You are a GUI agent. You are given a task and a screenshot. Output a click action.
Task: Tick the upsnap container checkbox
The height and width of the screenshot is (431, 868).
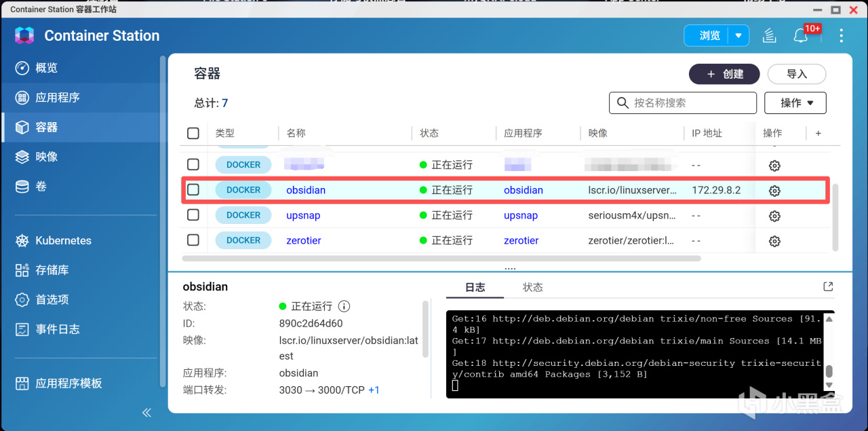coord(193,215)
